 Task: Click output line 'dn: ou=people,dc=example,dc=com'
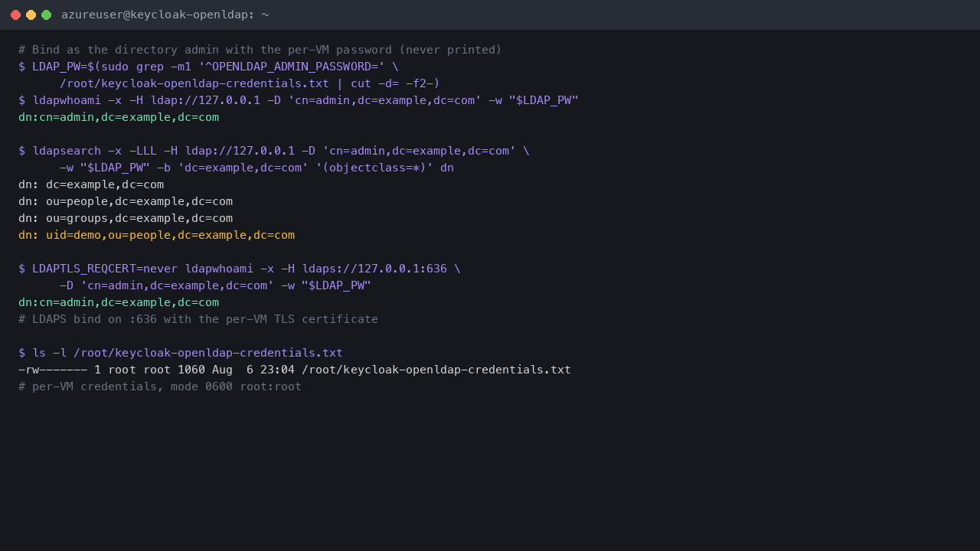[126, 201]
